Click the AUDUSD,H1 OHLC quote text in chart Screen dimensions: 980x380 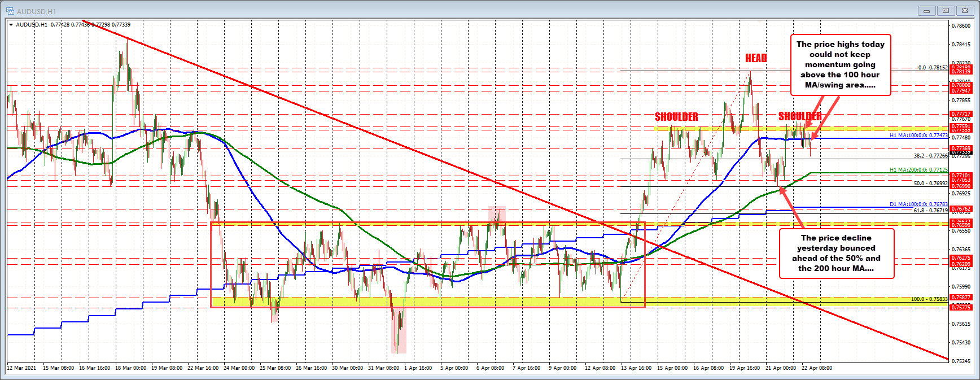point(73,25)
